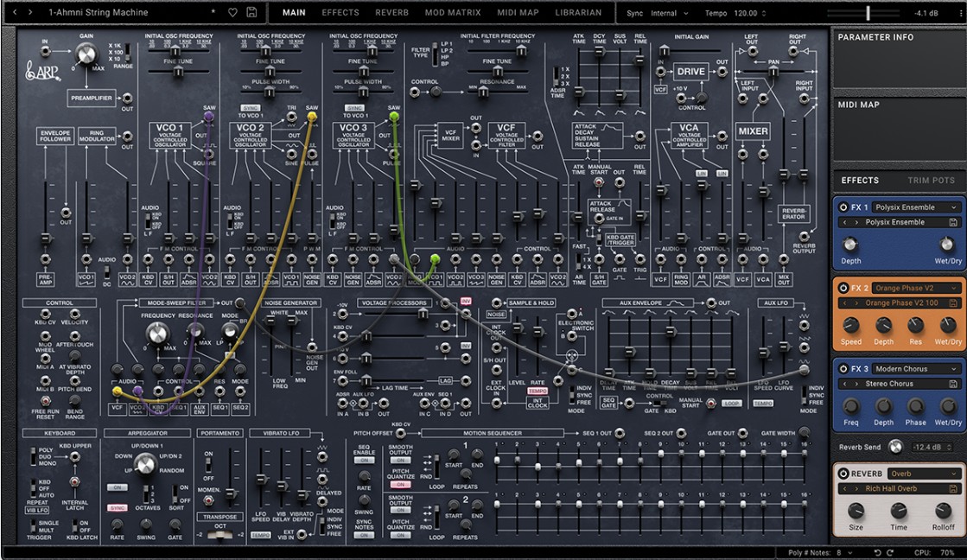Viewport: 967px width, 560px height.
Task: Click the FX 2 Speed knob
Action: tap(850, 325)
